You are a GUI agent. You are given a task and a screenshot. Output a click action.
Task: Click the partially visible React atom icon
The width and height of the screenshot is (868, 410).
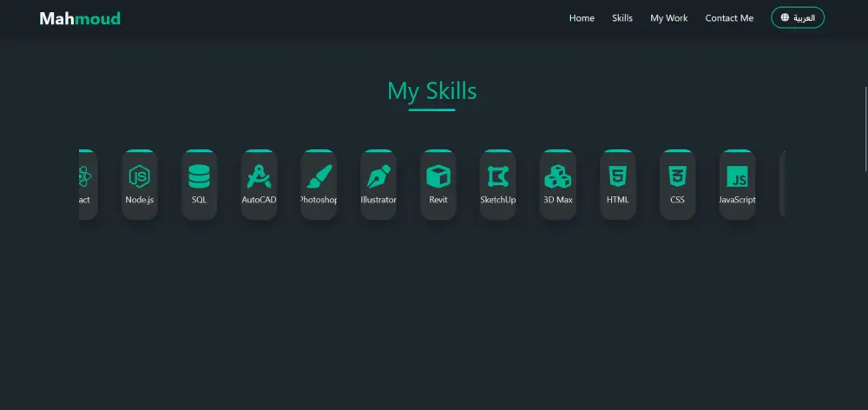click(85, 176)
